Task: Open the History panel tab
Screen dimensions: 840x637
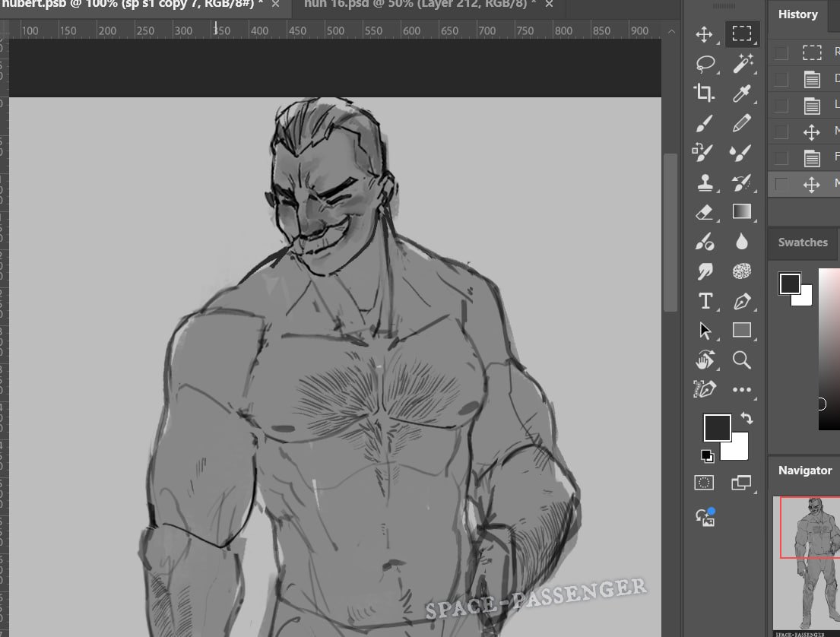Action: pos(797,14)
